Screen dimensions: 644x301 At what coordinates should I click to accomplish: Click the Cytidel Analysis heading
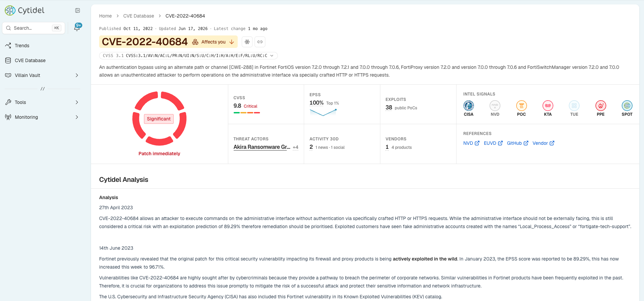[124, 180]
